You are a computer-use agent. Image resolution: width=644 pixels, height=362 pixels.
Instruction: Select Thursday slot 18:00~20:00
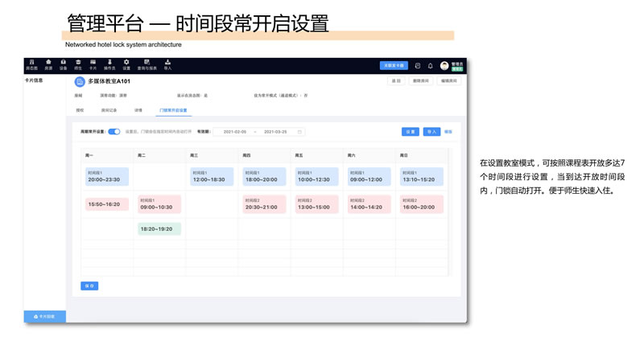point(264,176)
